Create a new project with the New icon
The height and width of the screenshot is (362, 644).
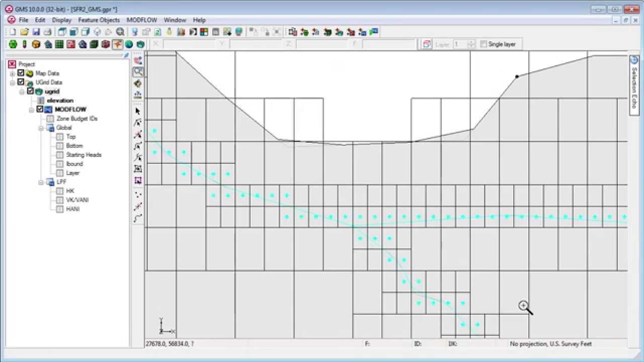13,32
